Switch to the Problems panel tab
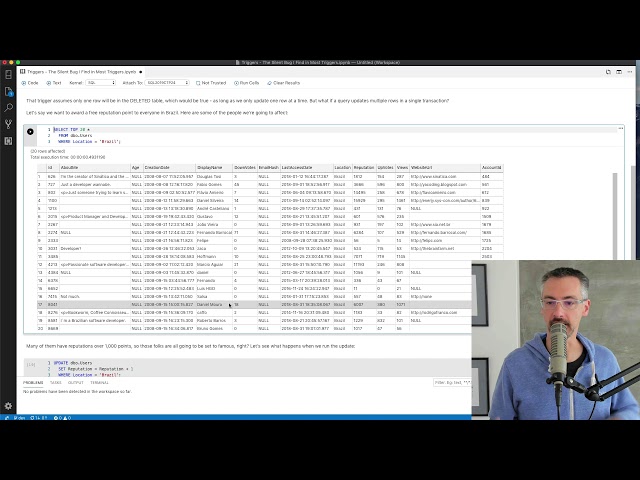 click(33, 383)
